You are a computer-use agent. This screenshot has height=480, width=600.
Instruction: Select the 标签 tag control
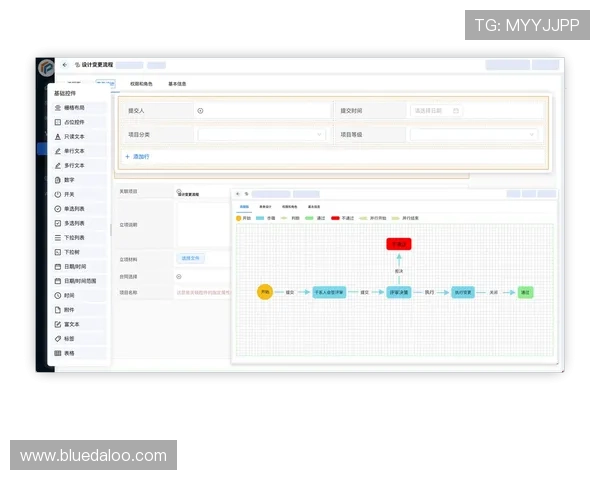tap(72, 339)
